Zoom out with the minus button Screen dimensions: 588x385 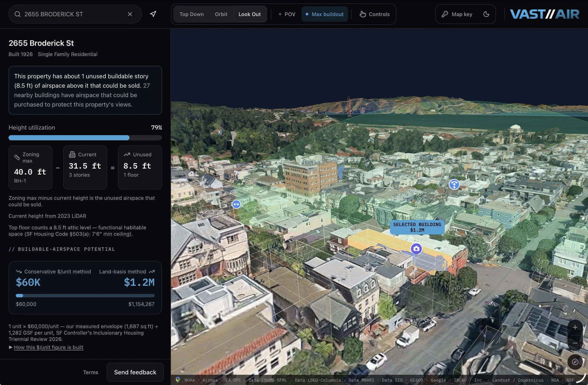[x=575, y=343]
